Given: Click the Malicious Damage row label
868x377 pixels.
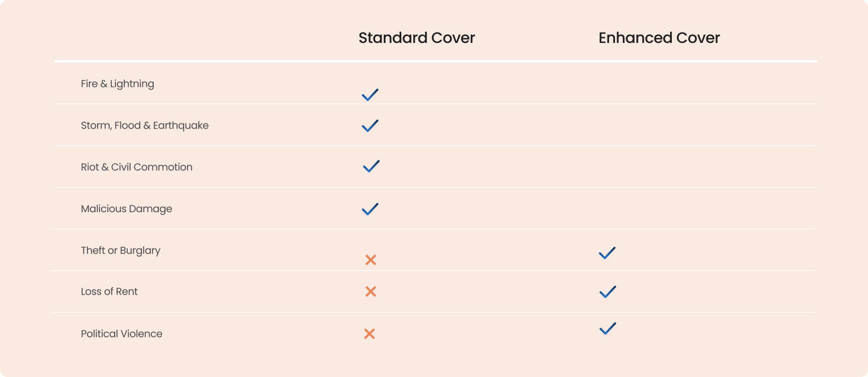Looking at the screenshot, I should pyautogui.click(x=127, y=209).
